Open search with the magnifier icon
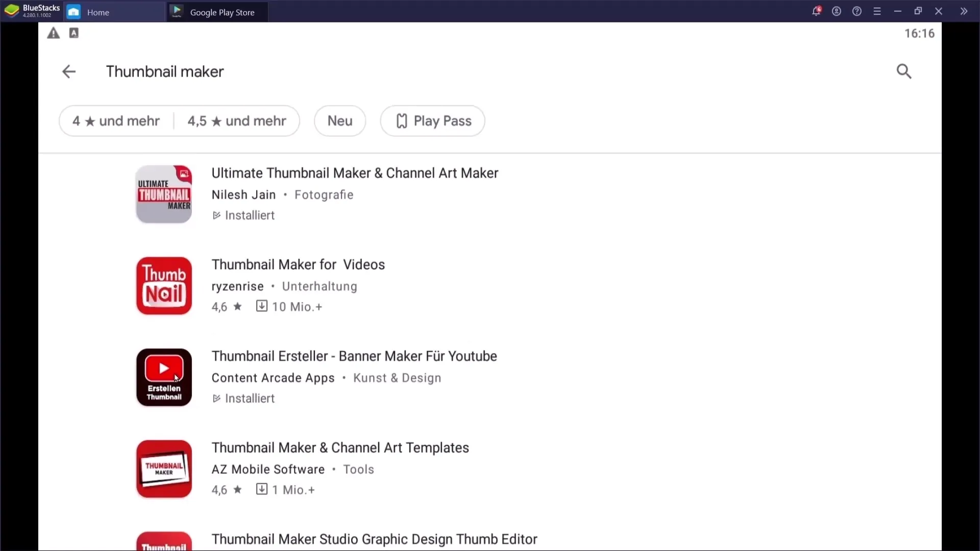Image resolution: width=980 pixels, height=551 pixels. (904, 71)
